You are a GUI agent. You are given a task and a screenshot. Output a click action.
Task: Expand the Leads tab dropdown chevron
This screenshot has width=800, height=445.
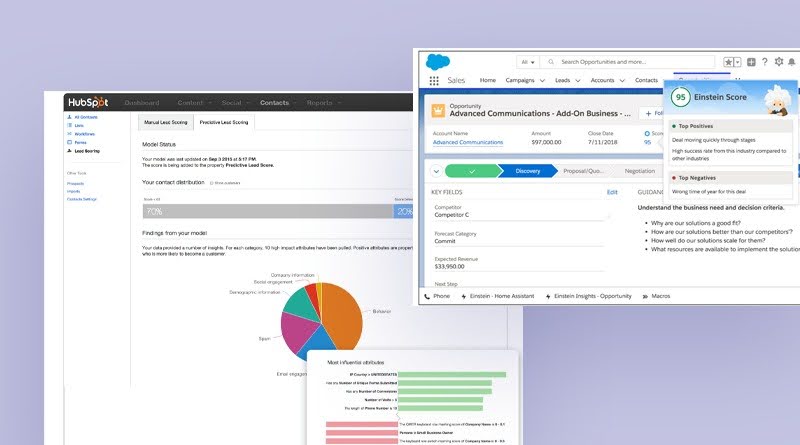pos(578,81)
